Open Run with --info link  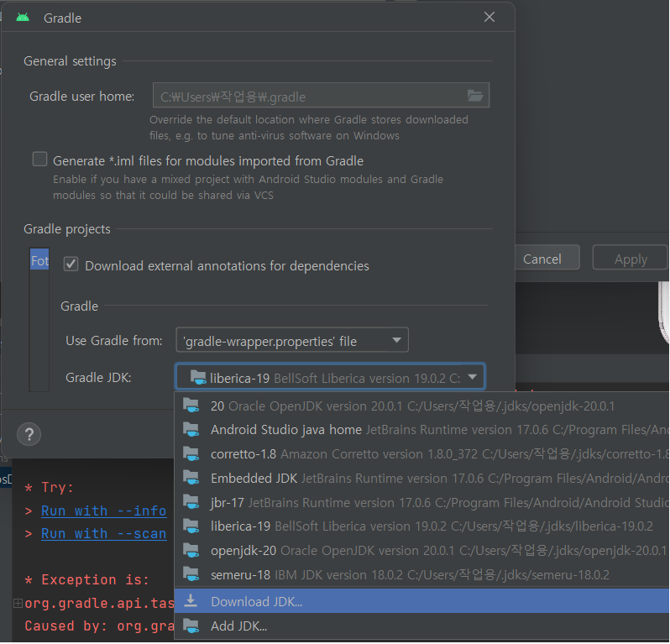click(x=104, y=511)
